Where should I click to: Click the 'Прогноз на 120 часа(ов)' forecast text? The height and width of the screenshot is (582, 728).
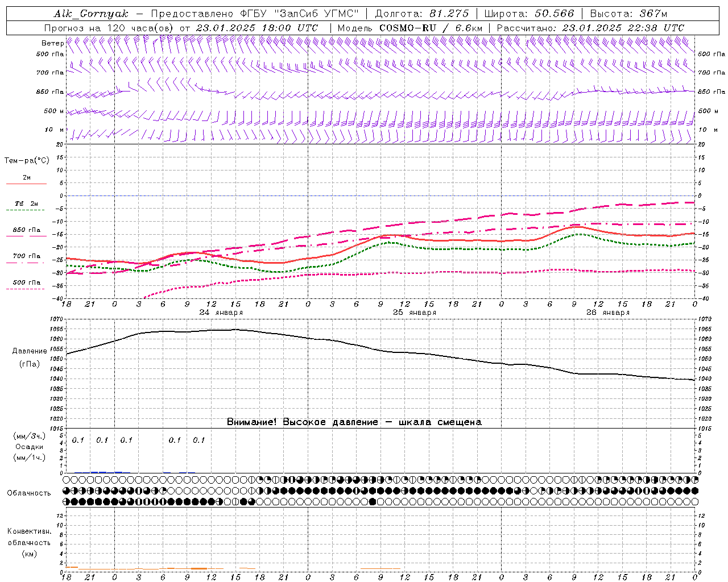click(109, 28)
